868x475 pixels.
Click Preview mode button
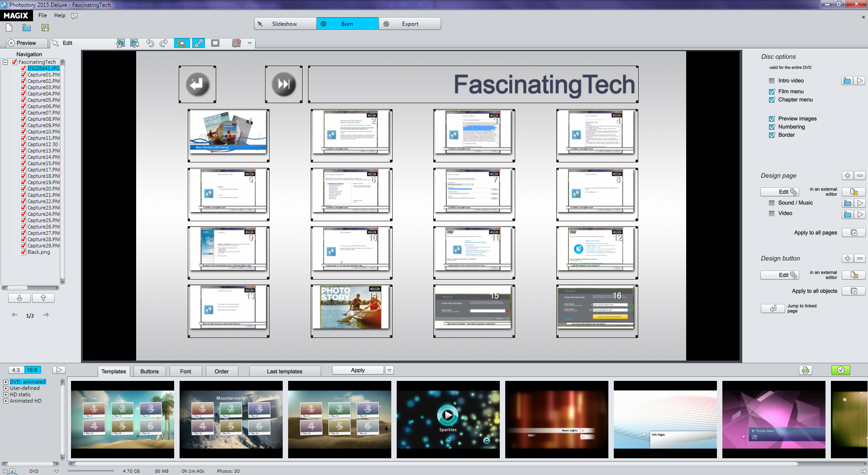click(27, 43)
